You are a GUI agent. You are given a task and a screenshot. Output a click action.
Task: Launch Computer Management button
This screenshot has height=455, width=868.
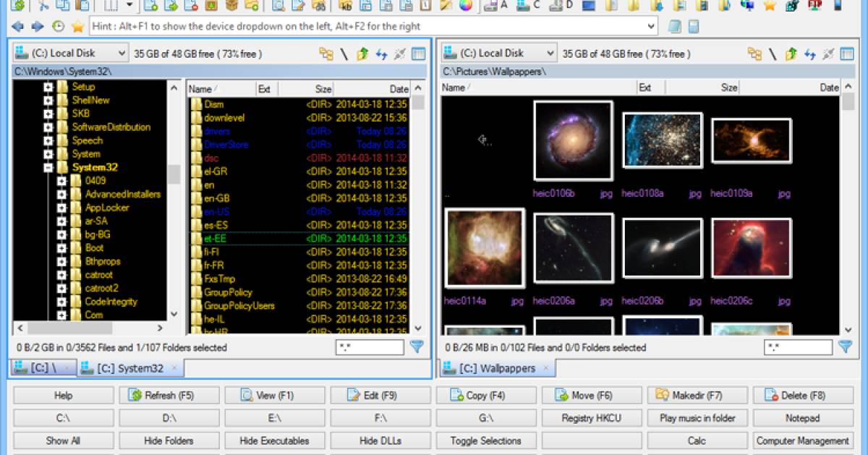coord(803,441)
